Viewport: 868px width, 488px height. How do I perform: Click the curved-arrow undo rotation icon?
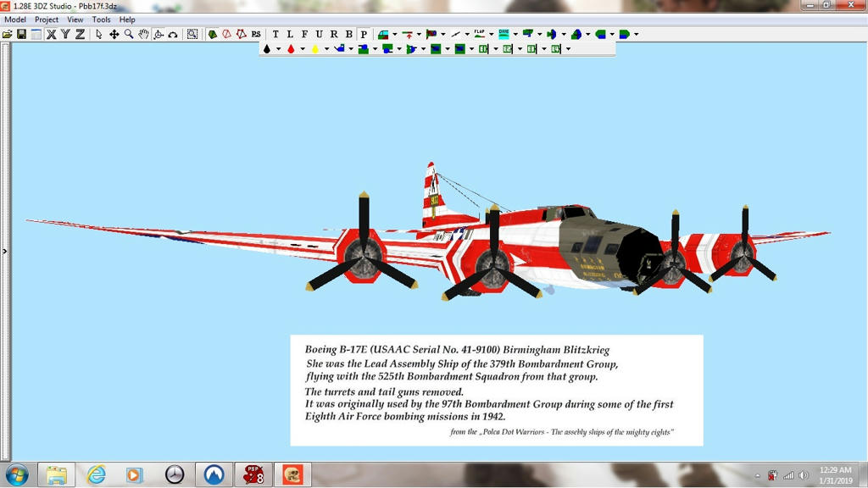pyautogui.click(x=173, y=34)
